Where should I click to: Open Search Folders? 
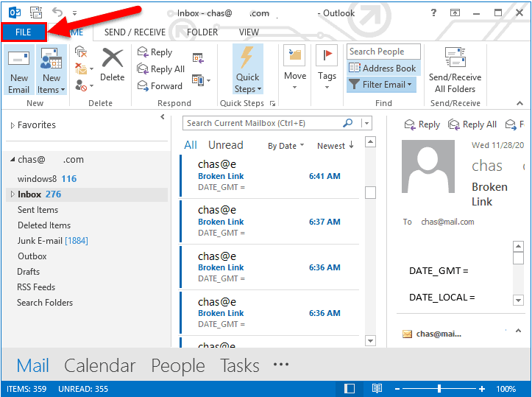[x=45, y=303]
